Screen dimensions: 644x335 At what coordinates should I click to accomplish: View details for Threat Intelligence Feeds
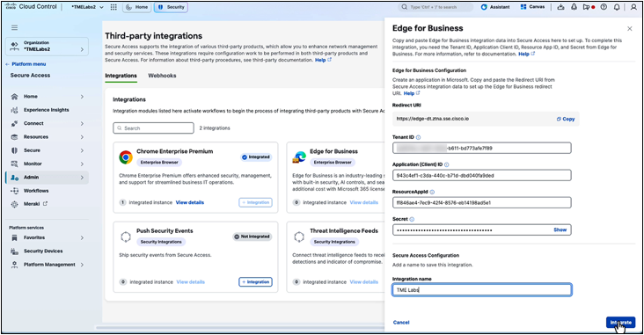(364, 282)
